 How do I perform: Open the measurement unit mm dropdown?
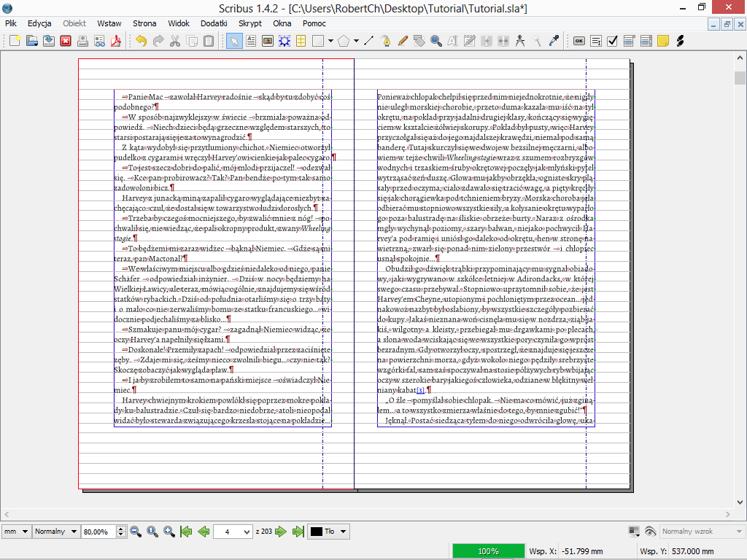point(16,532)
